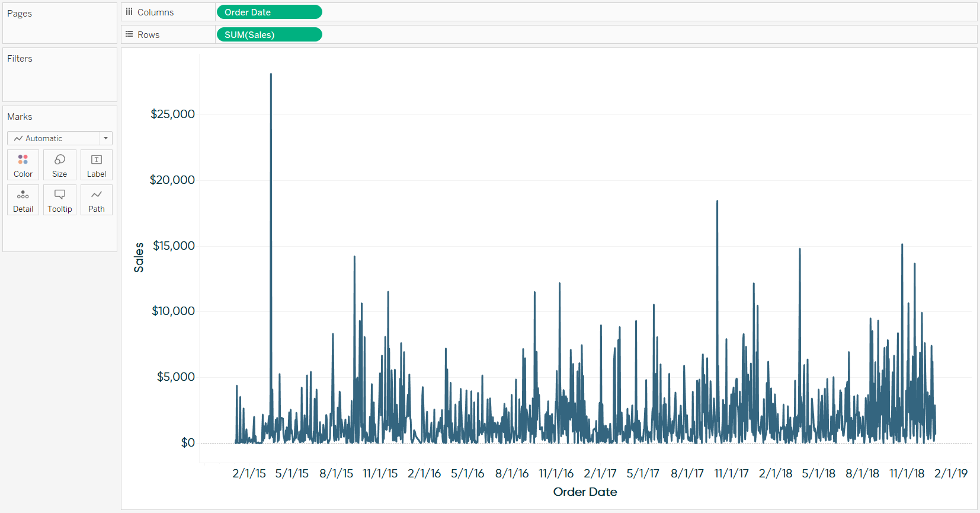The height and width of the screenshot is (513, 980).
Task: Click the Filters shelf
Action: click(x=60, y=75)
